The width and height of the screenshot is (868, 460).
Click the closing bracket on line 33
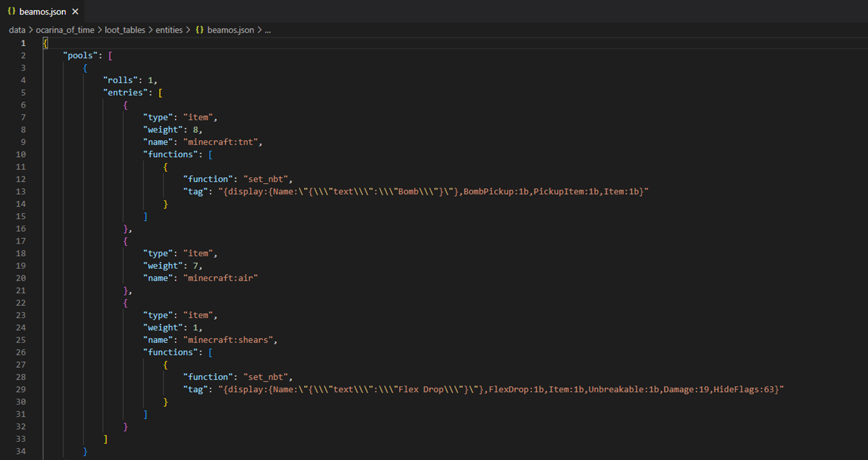[x=105, y=439]
